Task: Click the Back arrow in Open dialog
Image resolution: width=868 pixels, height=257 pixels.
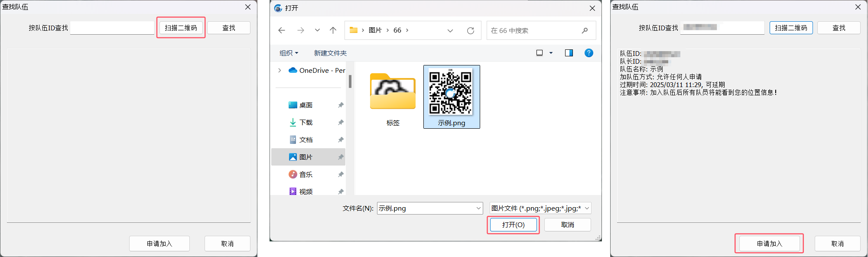Action: pos(282,30)
